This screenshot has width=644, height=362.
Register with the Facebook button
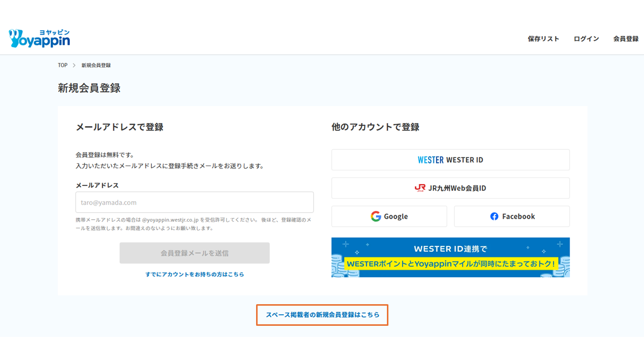pos(512,216)
